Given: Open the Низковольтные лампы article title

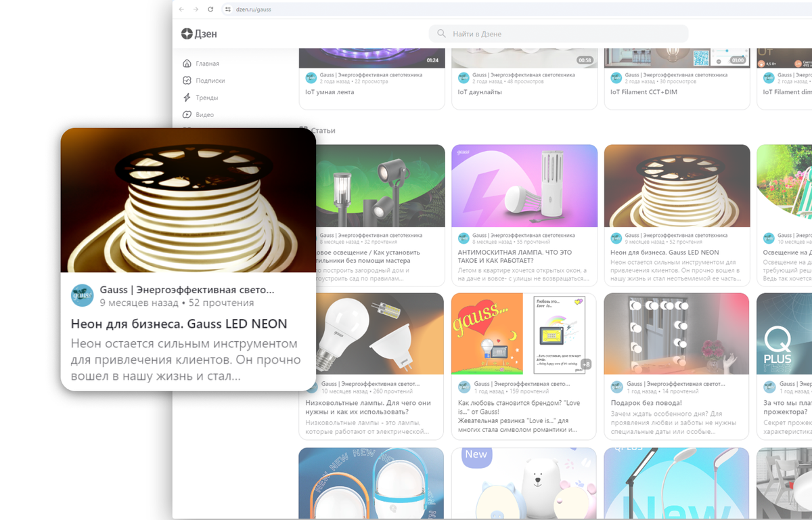Looking at the screenshot, I should [x=369, y=407].
